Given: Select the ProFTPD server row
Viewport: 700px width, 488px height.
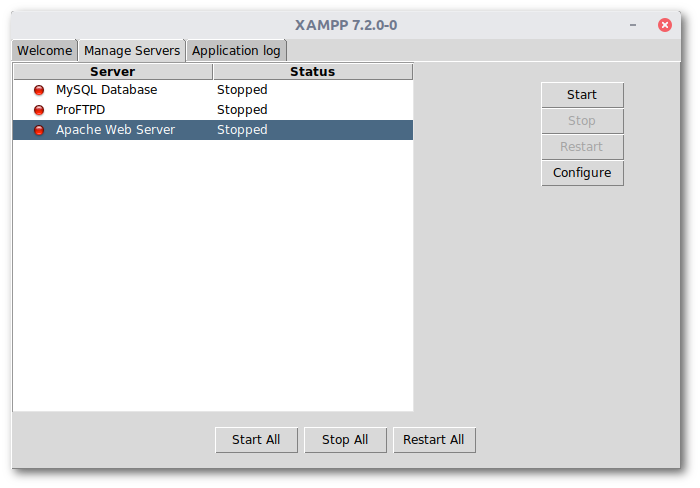Looking at the screenshot, I should click(213, 110).
